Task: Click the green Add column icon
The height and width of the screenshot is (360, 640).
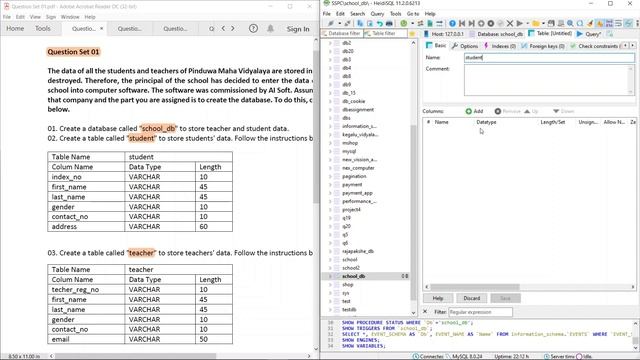Action: pyautogui.click(x=469, y=111)
